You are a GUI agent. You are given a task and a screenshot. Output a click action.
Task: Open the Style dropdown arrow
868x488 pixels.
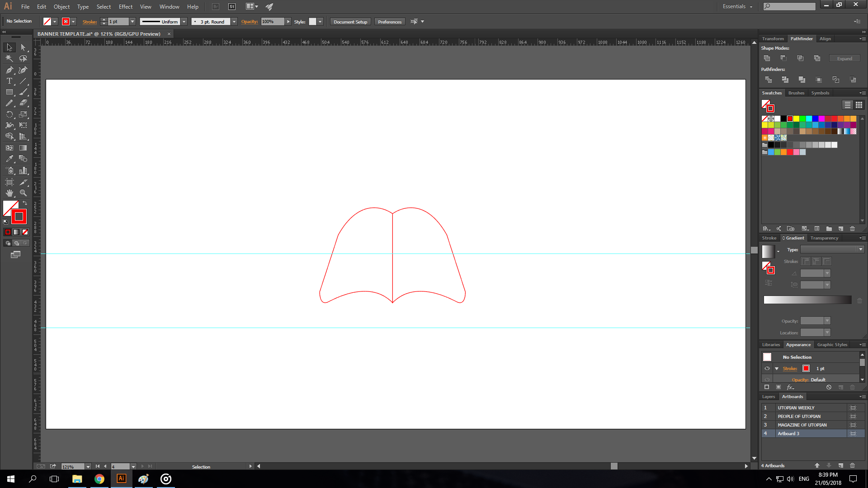320,22
